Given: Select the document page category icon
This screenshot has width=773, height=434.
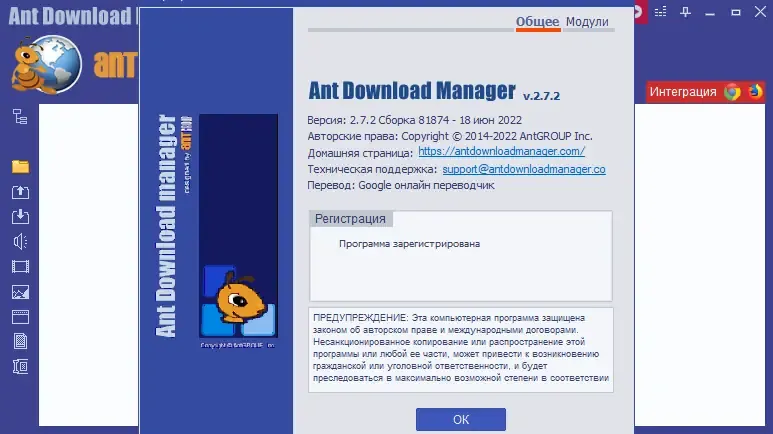Looking at the screenshot, I should 20,341.
